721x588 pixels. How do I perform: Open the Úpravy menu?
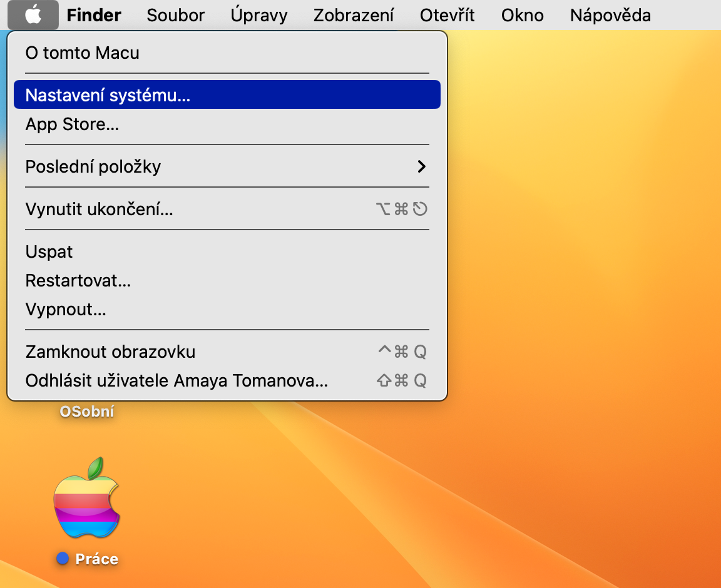click(x=259, y=15)
